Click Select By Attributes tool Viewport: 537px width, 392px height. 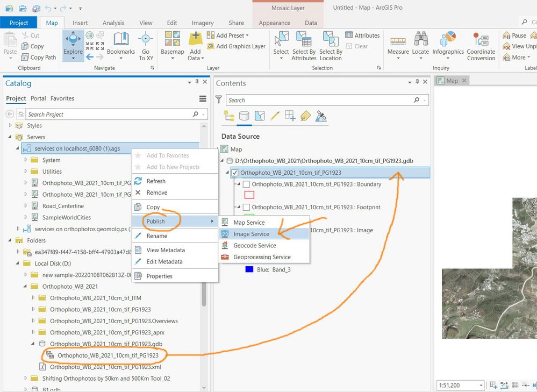304,46
